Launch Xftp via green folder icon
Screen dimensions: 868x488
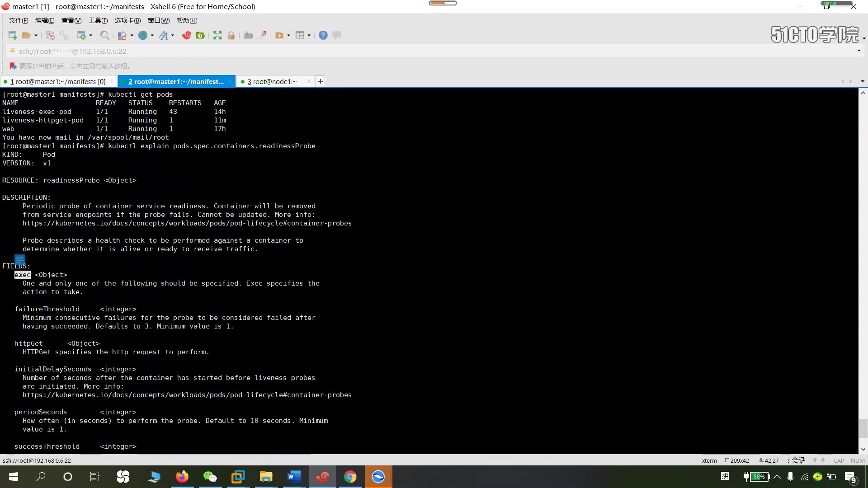[x=200, y=35]
